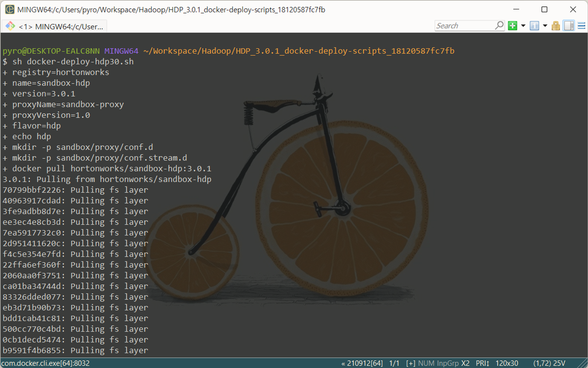Click the ConEmu window icon in the title bar

coord(10,9)
